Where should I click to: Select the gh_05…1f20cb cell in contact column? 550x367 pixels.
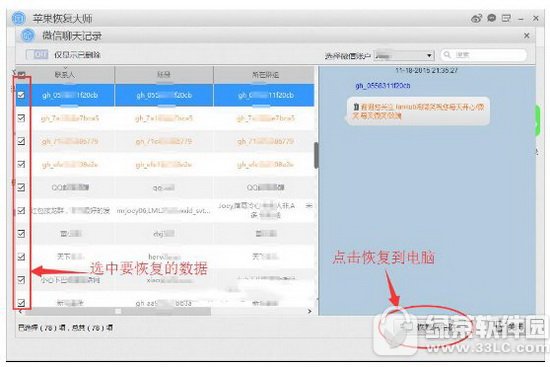(x=70, y=95)
